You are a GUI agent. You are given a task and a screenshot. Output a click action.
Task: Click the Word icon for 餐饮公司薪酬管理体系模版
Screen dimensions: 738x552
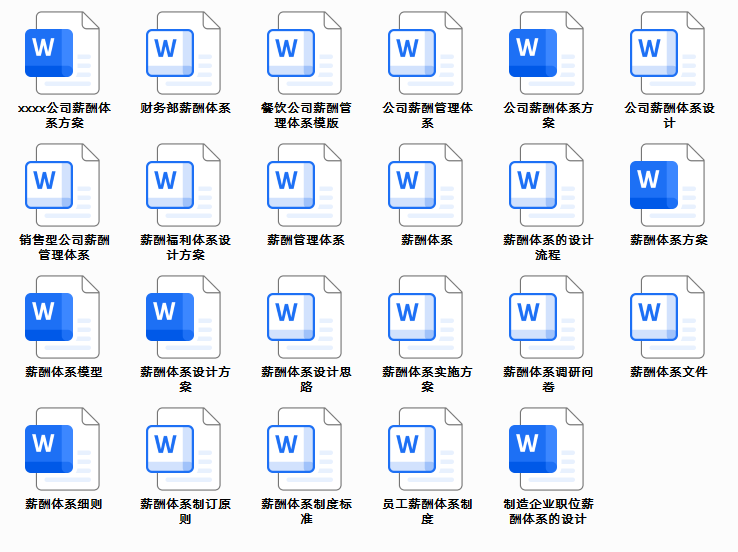pyautogui.click(x=304, y=53)
